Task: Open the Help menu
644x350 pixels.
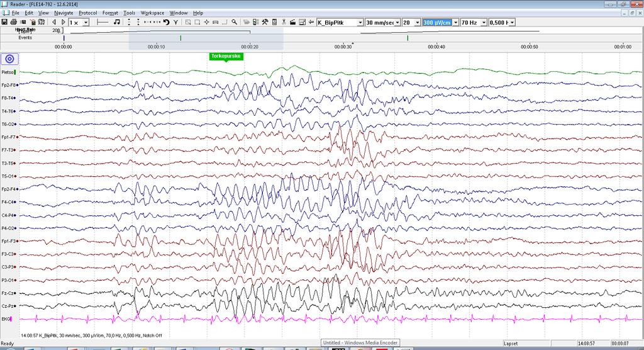Action: point(198,13)
